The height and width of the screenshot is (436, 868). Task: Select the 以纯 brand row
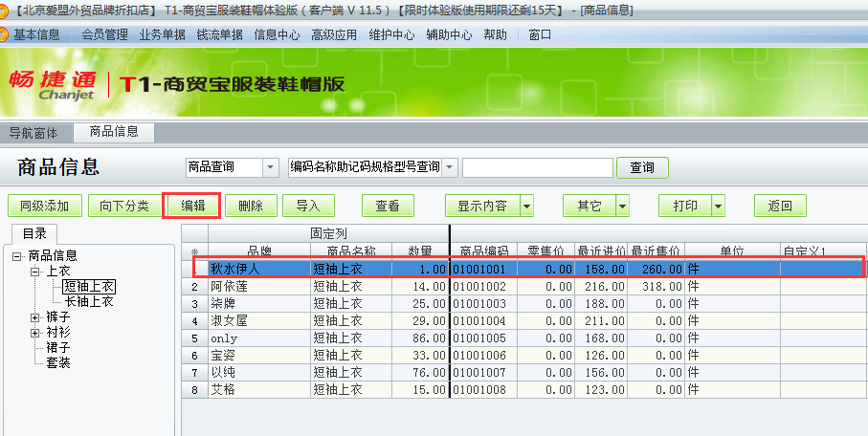point(259,372)
